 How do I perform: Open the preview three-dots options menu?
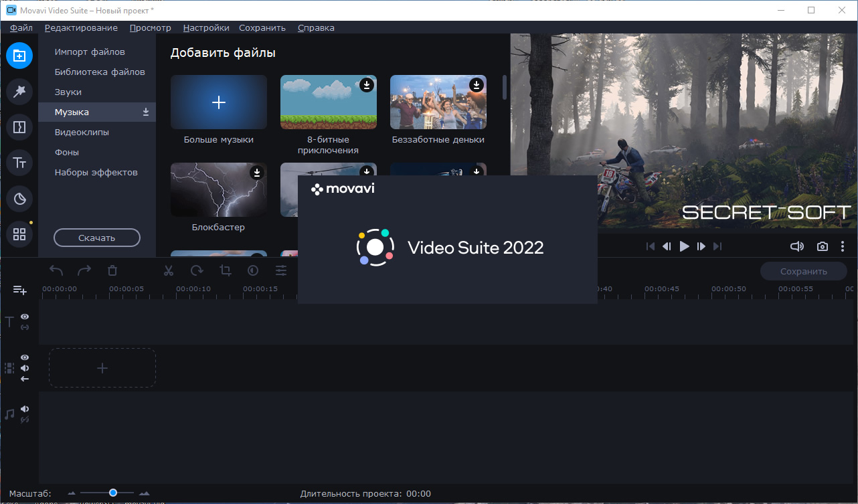pyautogui.click(x=843, y=246)
